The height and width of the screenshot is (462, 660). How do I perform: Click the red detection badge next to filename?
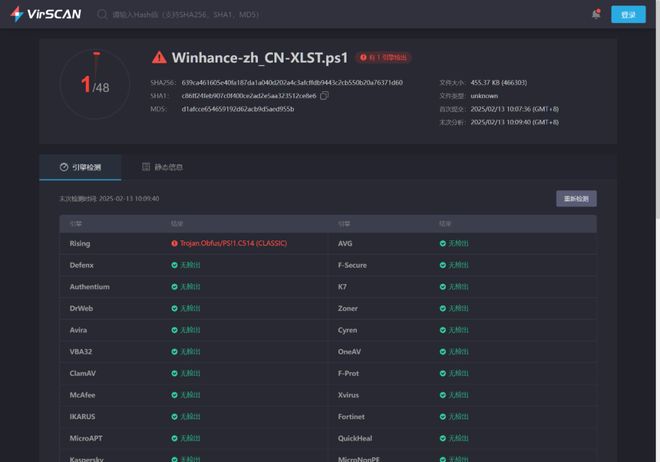click(384, 58)
